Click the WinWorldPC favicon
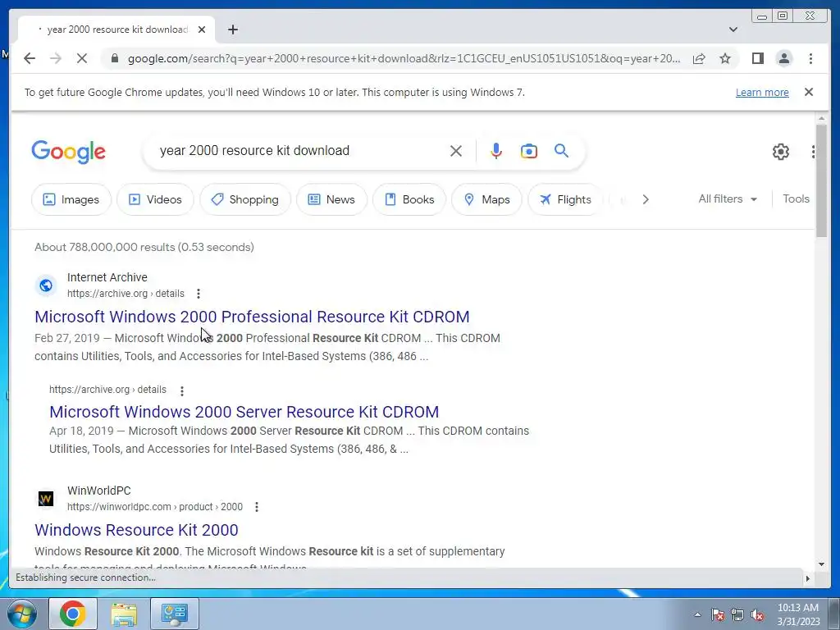Viewport: 840px width, 630px height. click(x=46, y=499)
